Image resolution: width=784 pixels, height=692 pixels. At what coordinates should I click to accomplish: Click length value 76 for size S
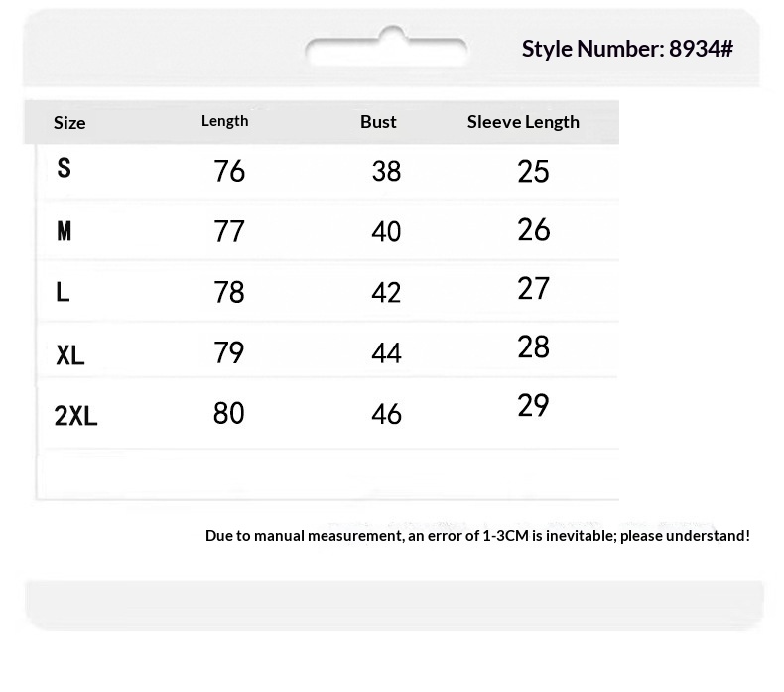(x=229, y=172)
